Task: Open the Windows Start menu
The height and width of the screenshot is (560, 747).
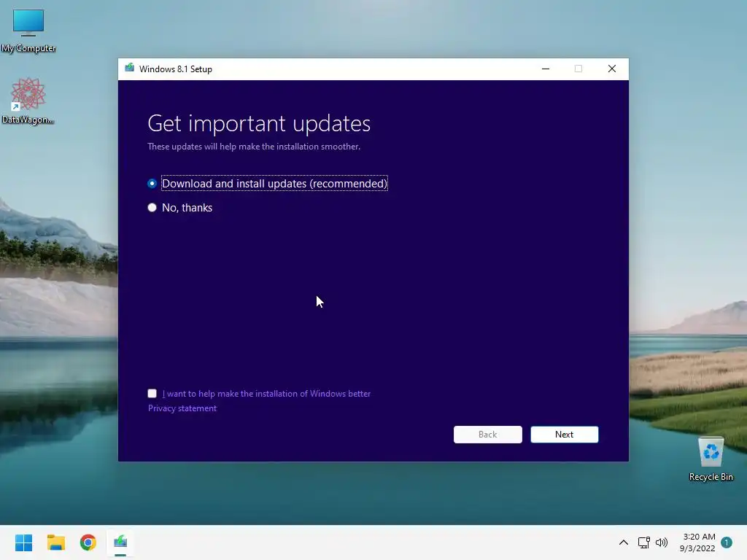Action: click(x=24, y=542)
